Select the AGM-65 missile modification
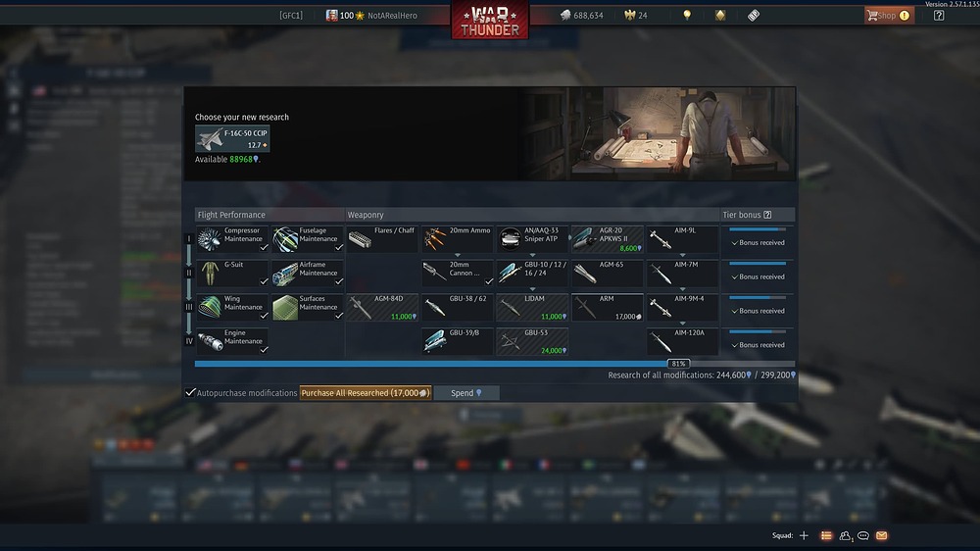Screen dimensions: 980x551 point(607,274)
